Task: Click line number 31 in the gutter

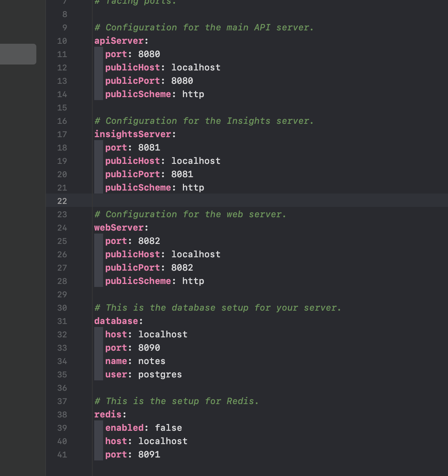Action: tap(62, 321)
